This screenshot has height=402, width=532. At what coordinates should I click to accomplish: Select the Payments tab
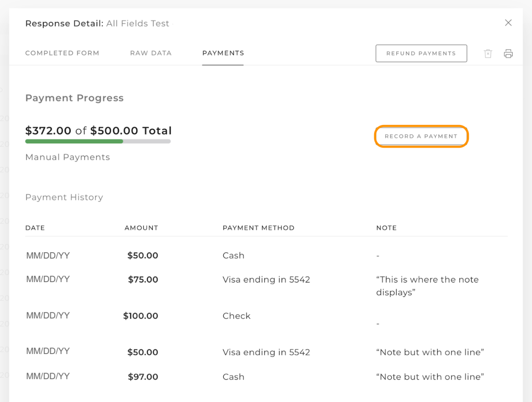(223, 53)
